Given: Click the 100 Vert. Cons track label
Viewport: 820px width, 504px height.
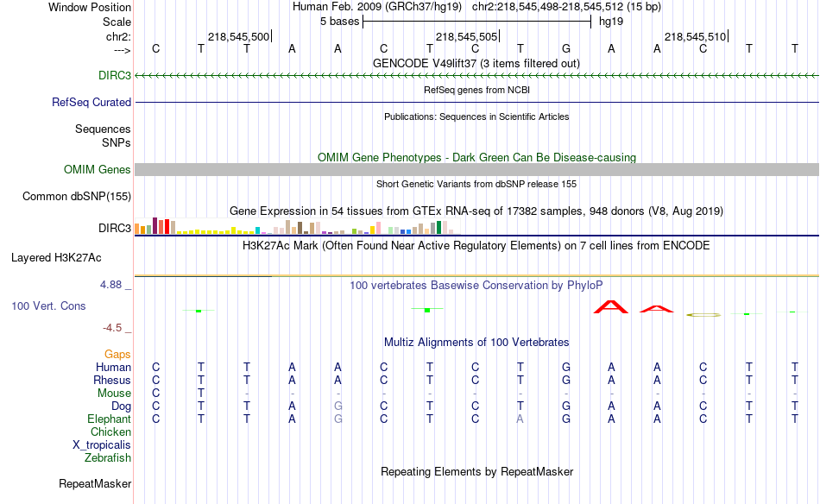Looking at the screenshot, I should (x=48, y=306).
